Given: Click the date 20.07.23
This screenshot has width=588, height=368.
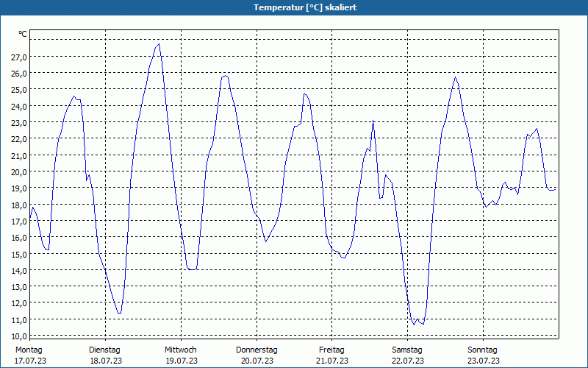Looking at the screenshot, I should [257, 361].
